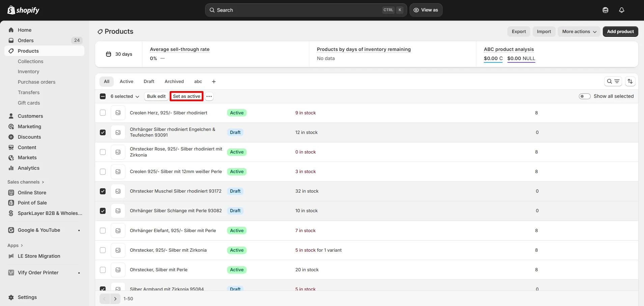Open Analytics via its bar-chart icon

tap(11, 168)
